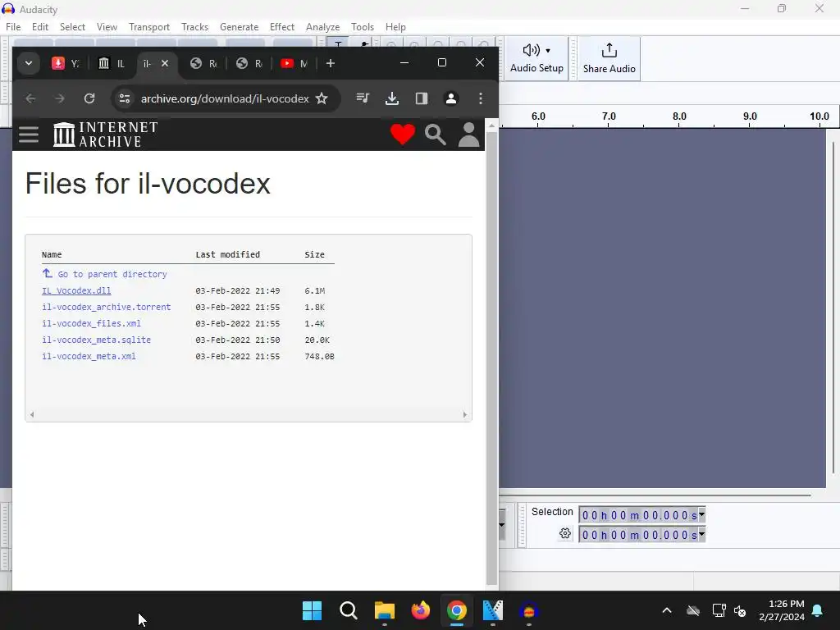Go forward in Chrome history

click(x=59, y=98)
